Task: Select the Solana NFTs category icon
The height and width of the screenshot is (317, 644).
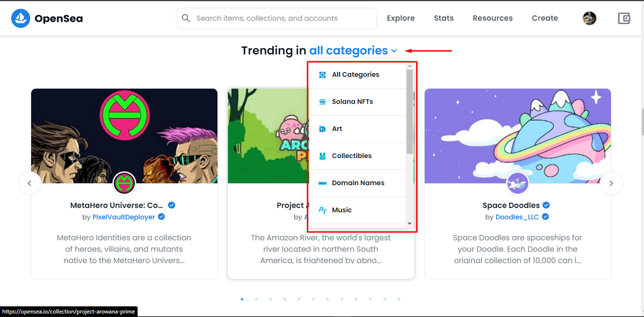Action: (323, 102)
